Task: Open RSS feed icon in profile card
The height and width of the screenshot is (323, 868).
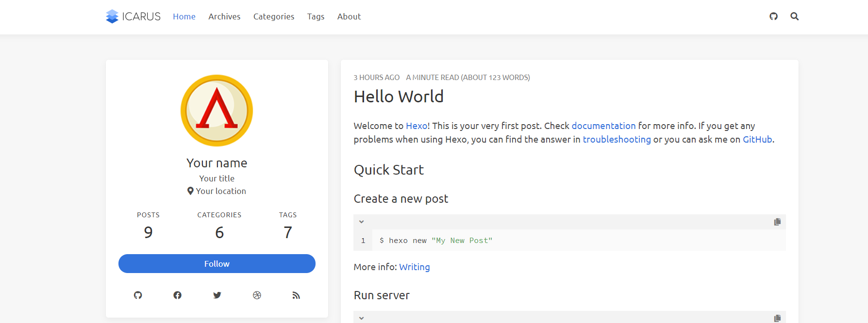Action: (296, 295)
